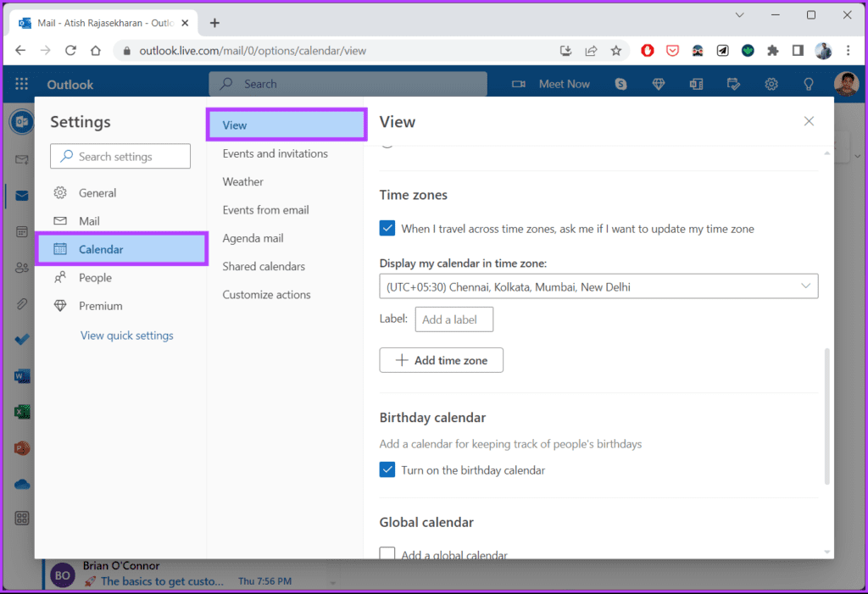Click the Add time zone button
The image size is (868, 594).
tap(441, 360)
